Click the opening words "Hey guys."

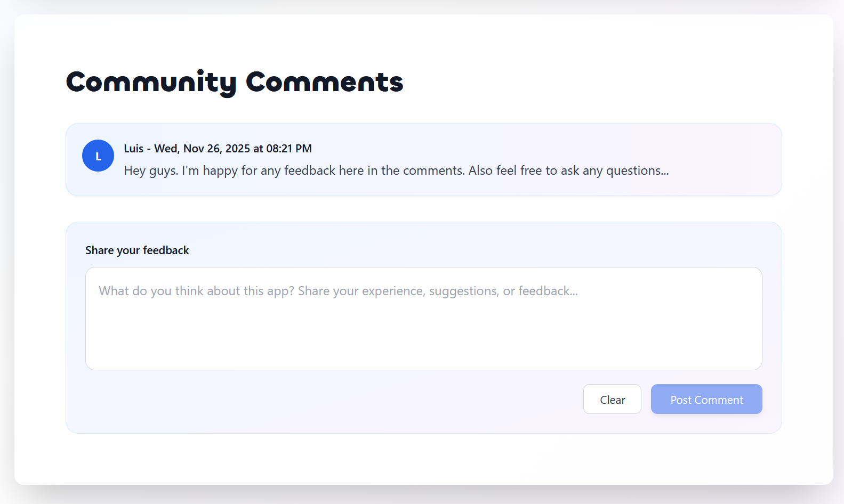pyautogui.click(x=151, y=170)
